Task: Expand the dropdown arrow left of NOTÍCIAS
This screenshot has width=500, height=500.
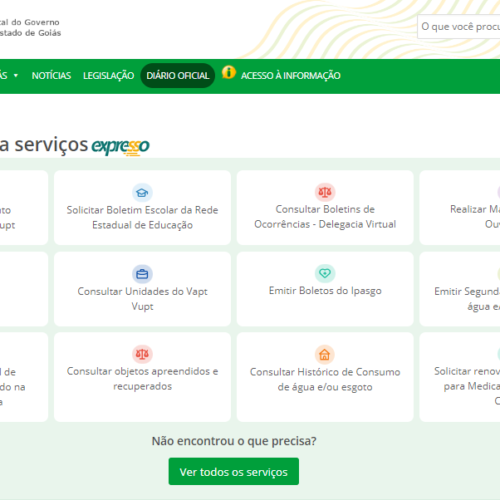Action: [x=16, y=76]
